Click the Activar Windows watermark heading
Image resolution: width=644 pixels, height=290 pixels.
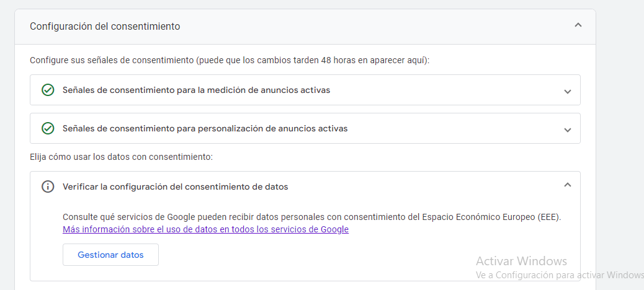521,261
